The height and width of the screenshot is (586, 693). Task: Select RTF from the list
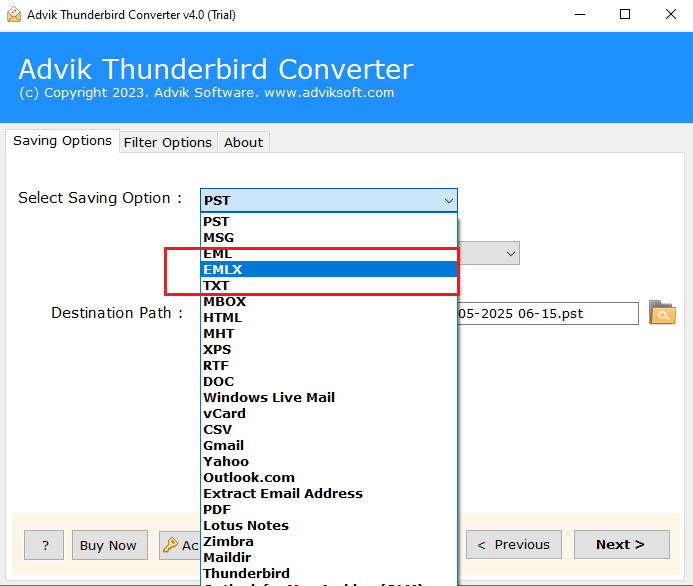pos(329,365)
